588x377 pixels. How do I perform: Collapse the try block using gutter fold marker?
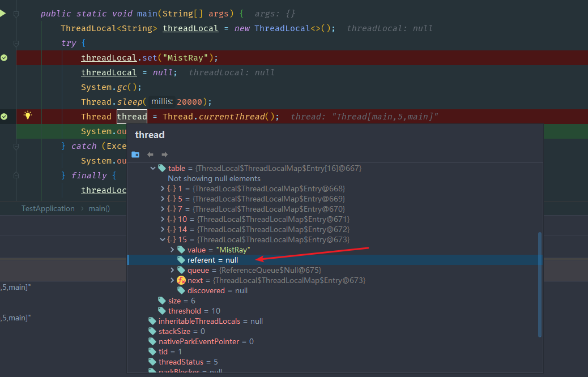16,43
